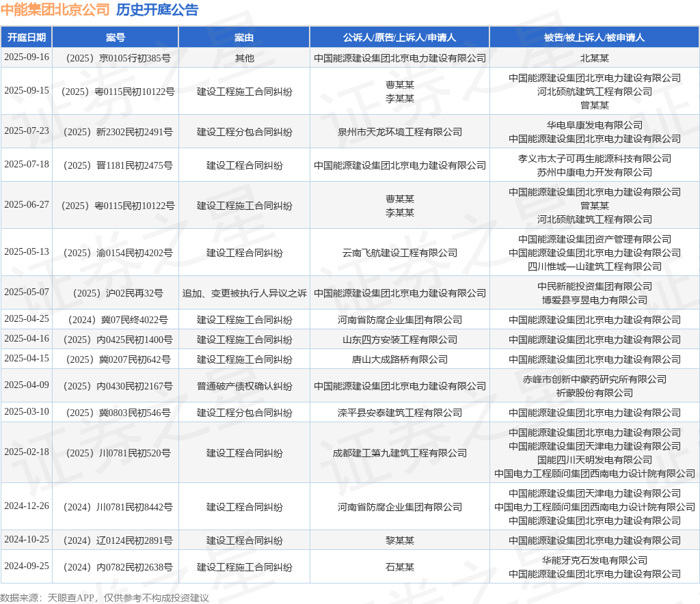This screenshot has height=604, width=700.
Task: Click case number (2025)内0425民初1400号
Action: click(115, 340)
